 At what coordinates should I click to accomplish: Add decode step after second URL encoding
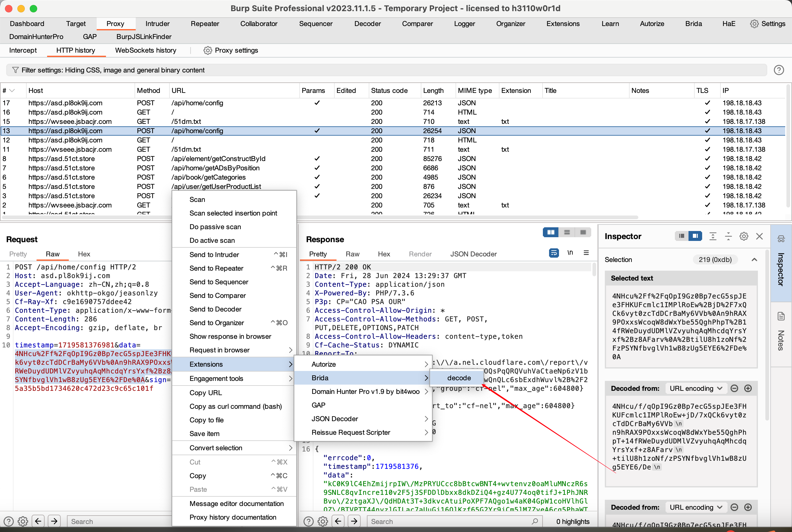click(x=748, y=507)
